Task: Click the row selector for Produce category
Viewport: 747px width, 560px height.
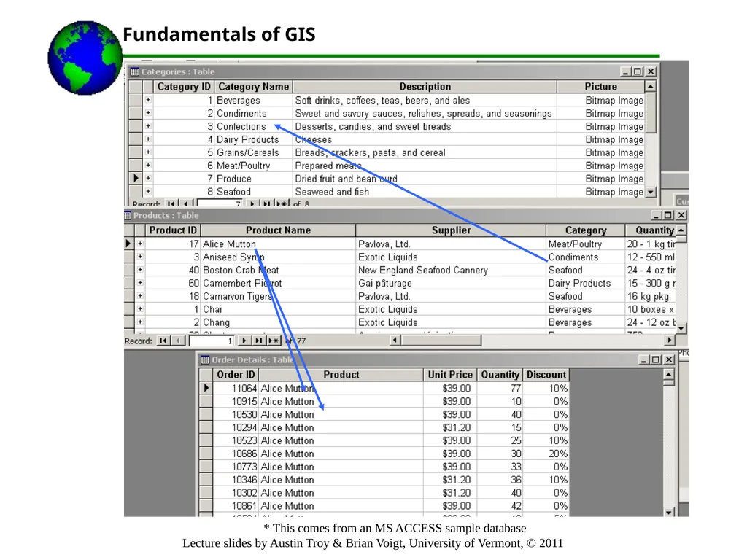Action: [135, 178]
